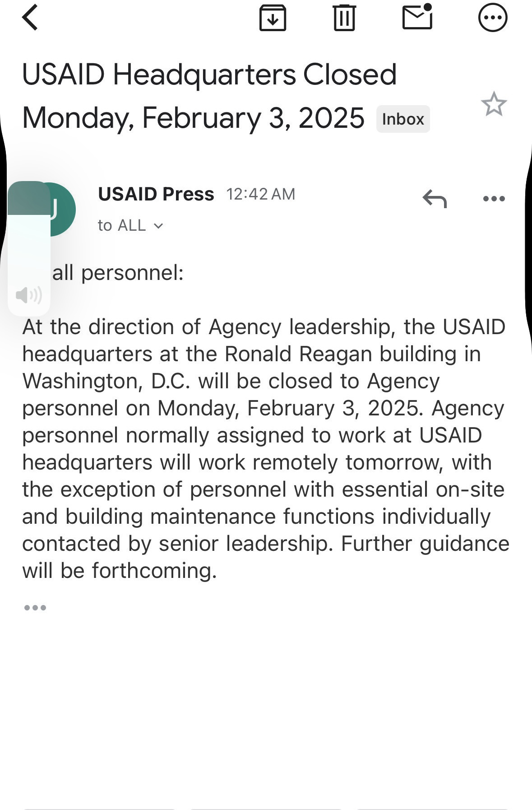Expand recipient details next to ALL
The image size is (532, 810).
coord(158,226)
